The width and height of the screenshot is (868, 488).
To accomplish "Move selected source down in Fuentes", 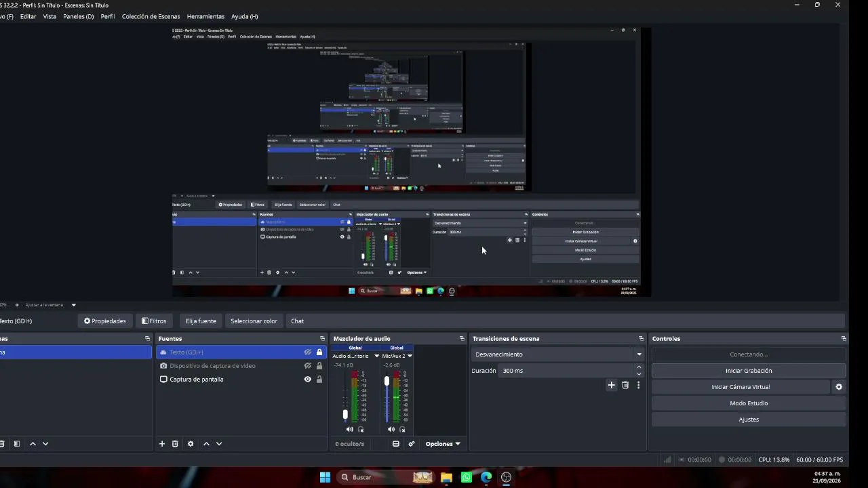I will [219, 444].
